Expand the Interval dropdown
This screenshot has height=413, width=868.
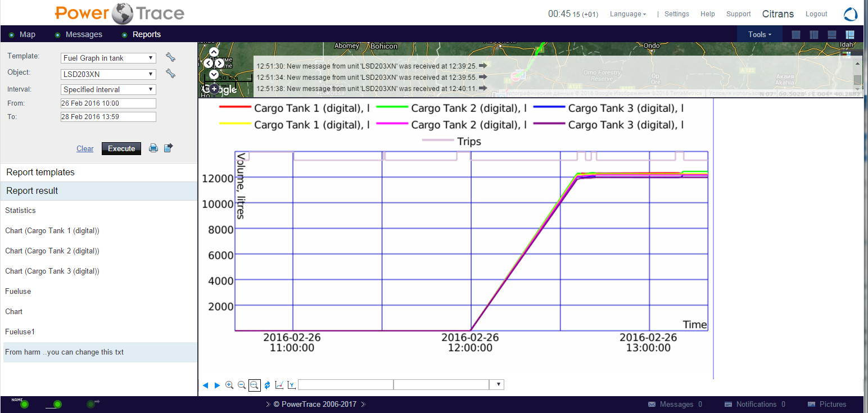pos(108,89)
